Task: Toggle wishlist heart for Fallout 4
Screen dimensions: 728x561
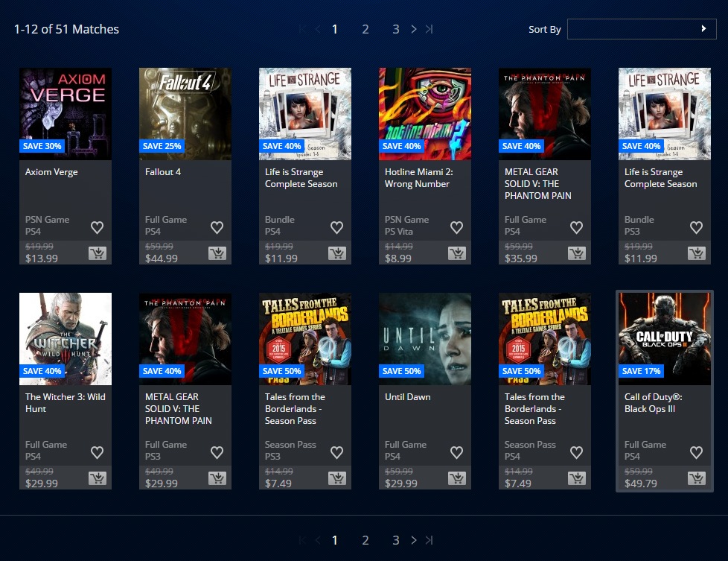Action: click(x=217, y=227)
